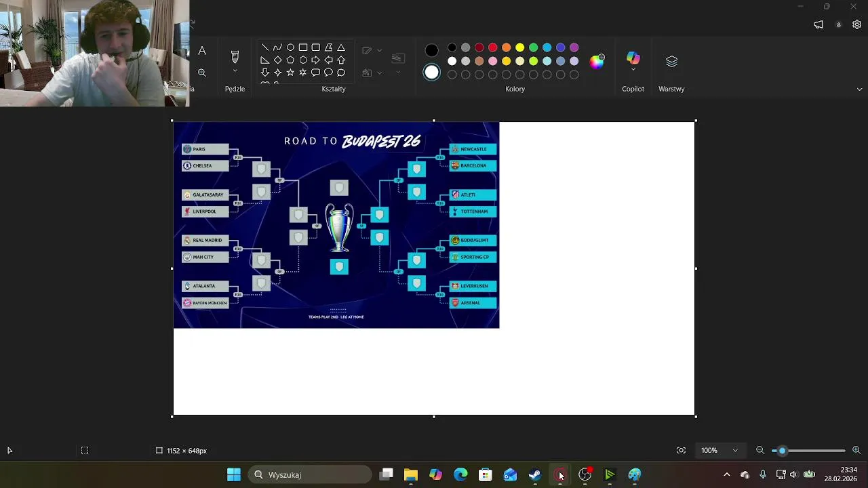This screenshot has width=868, height=488.
Task: Pick the Left arrow shape
Action: [328, 60]
